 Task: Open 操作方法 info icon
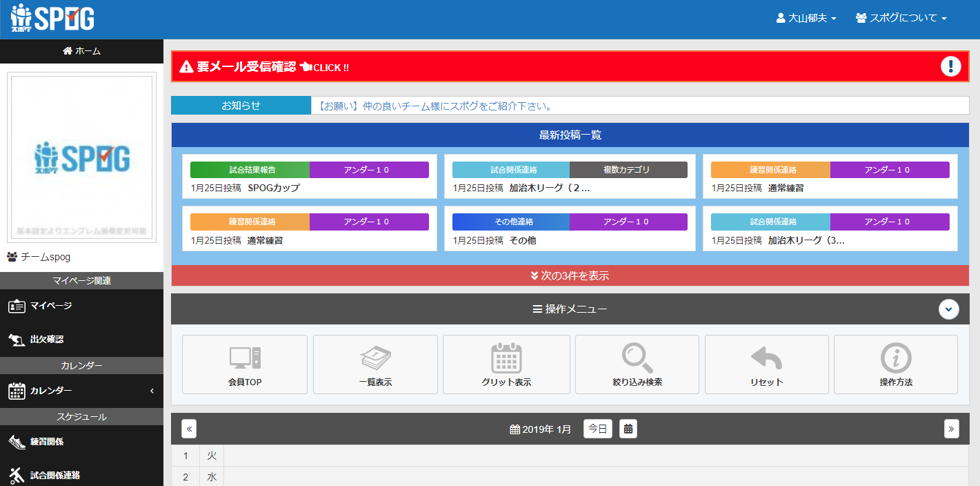point(896,358)
